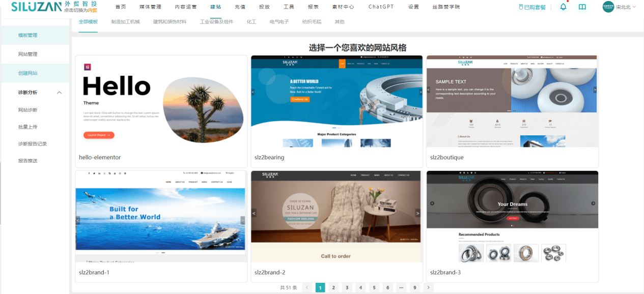Select the slz2boutique template thumbnail
Viewport: 644px width, 294px height.
pyautogui.click(x=512, y=102)
